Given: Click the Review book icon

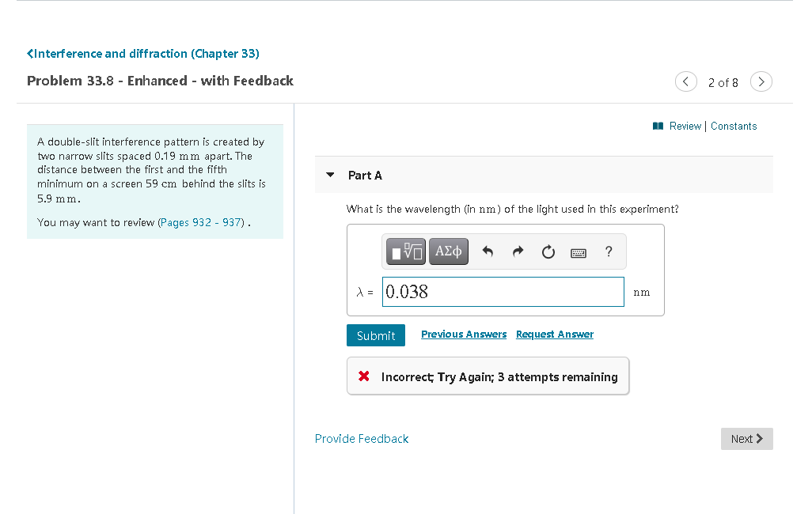Looking at the screenshot, I should [658, 127].
